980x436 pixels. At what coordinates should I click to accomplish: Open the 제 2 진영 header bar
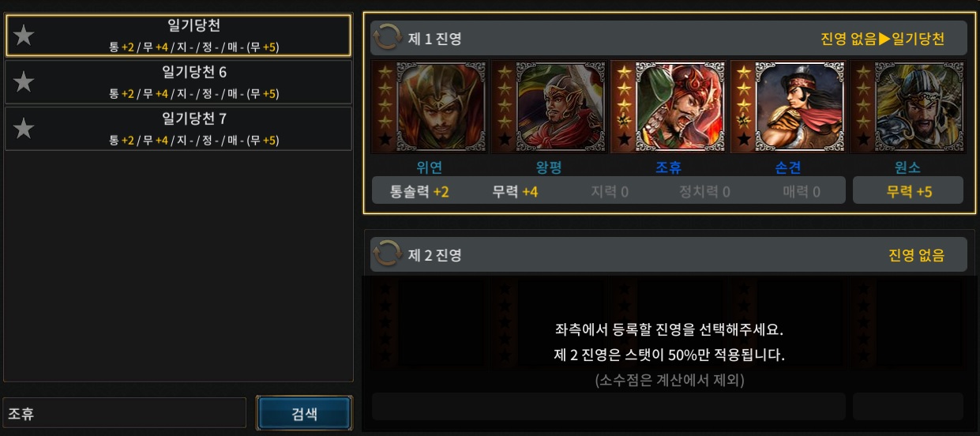(x=669, y=254)
